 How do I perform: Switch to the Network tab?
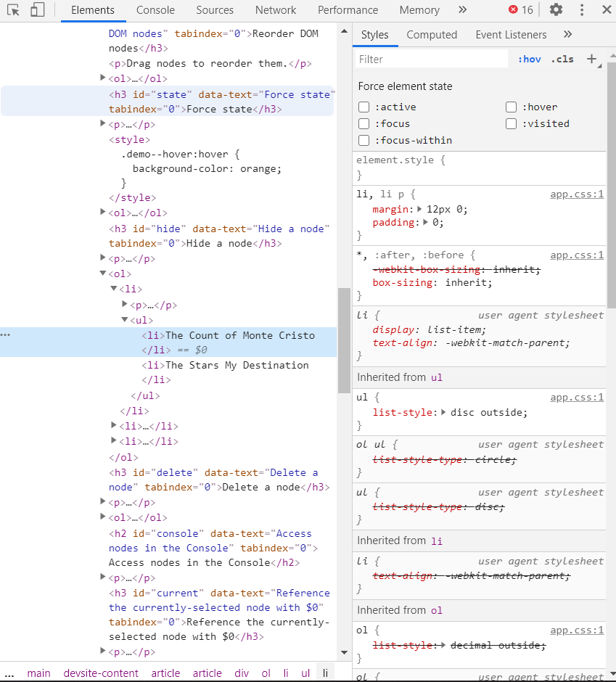(x=276, y=10)
